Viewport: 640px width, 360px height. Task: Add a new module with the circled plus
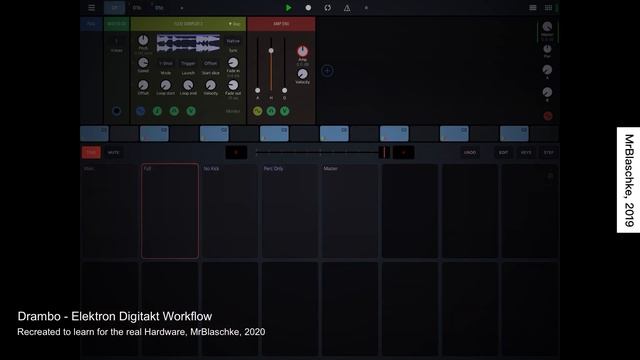(327, 71)
